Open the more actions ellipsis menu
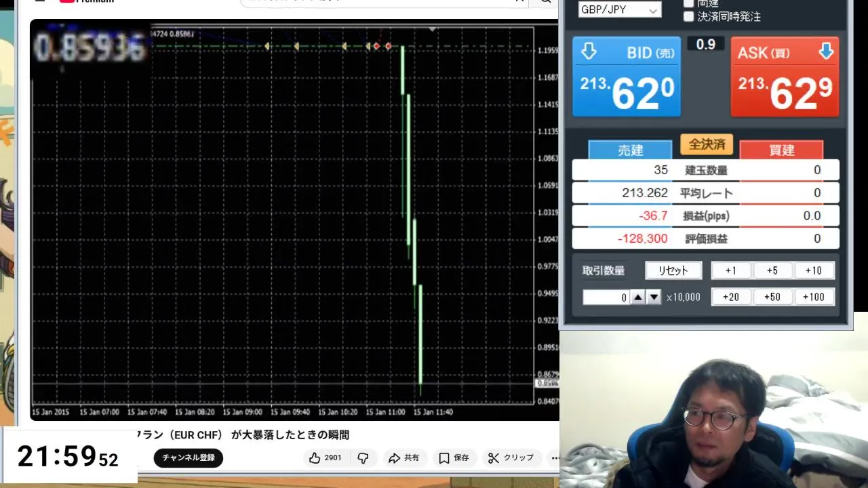This screenshot has height=488, width=868. pos(554,458)
